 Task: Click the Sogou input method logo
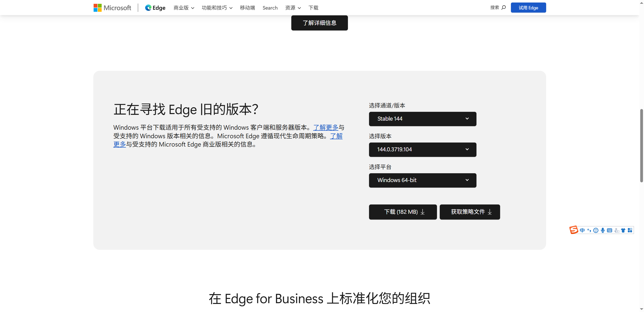[x=574, y=230]
